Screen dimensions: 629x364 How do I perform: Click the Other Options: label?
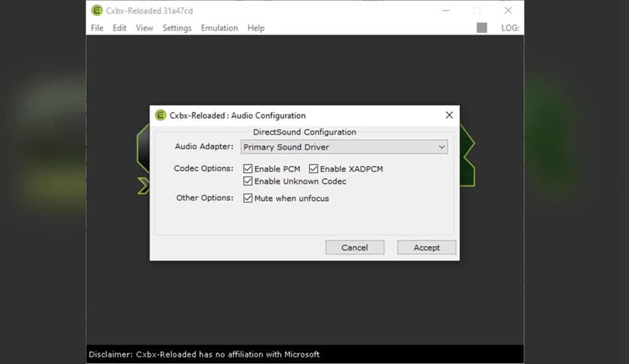click(205, 198)
